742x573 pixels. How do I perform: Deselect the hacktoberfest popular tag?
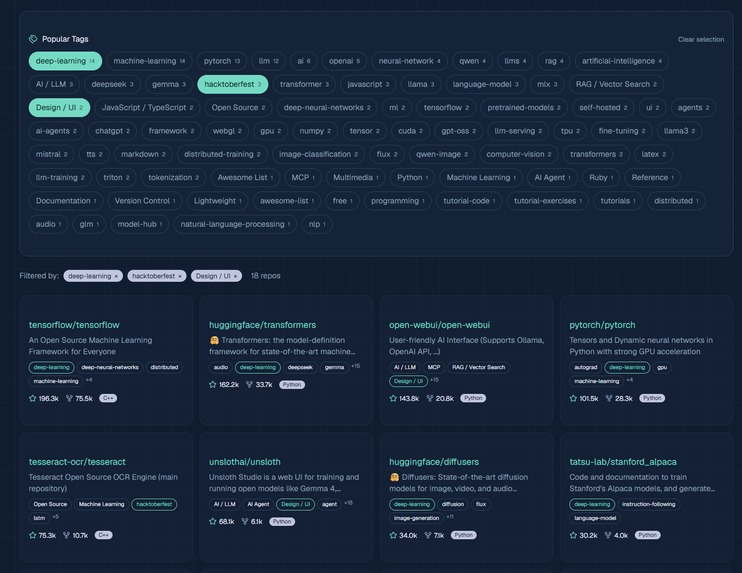pyautogui.click(x=232, y=84)
